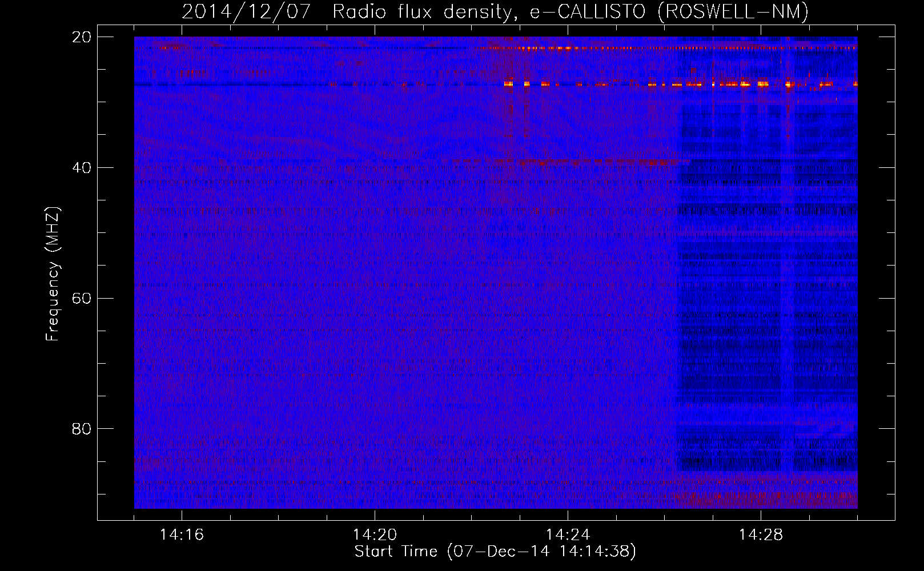Click the 14:16 time tick label
Image resolution: width=924 pixels, height=571 pixels.
point(182,535)
